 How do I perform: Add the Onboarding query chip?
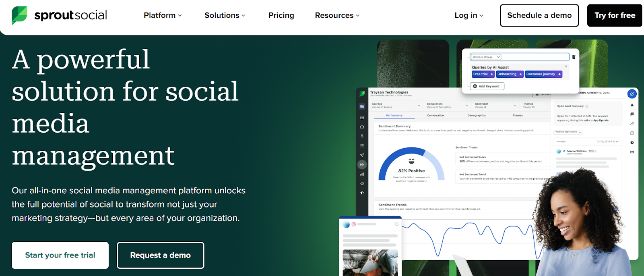tap(510, 74)
